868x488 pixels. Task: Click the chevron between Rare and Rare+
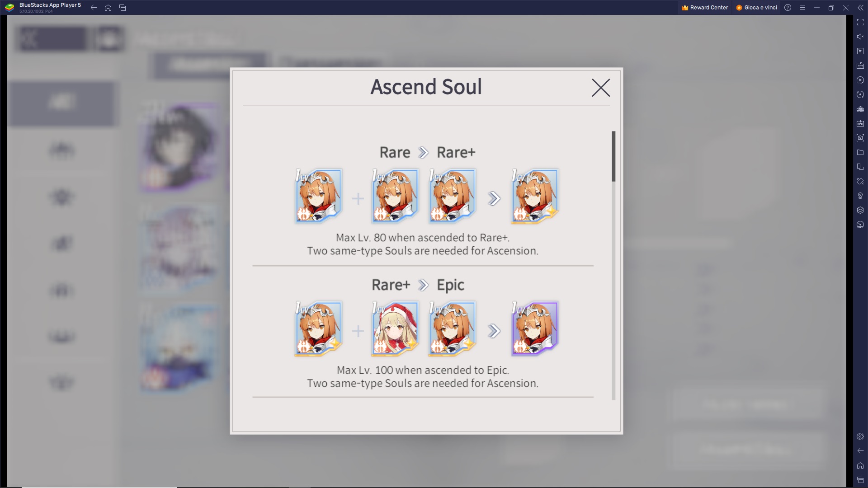pyautogui.click(x=423, y=153)
